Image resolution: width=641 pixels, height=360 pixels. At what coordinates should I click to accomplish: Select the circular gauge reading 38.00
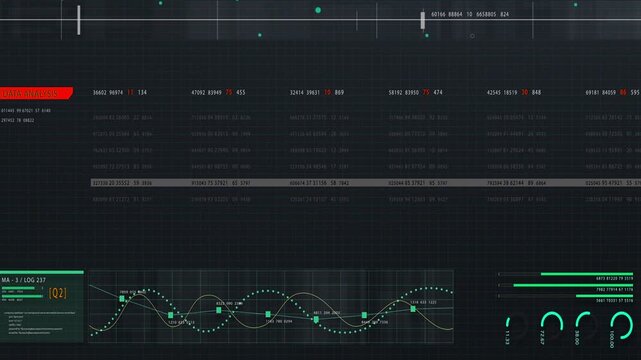587,326
